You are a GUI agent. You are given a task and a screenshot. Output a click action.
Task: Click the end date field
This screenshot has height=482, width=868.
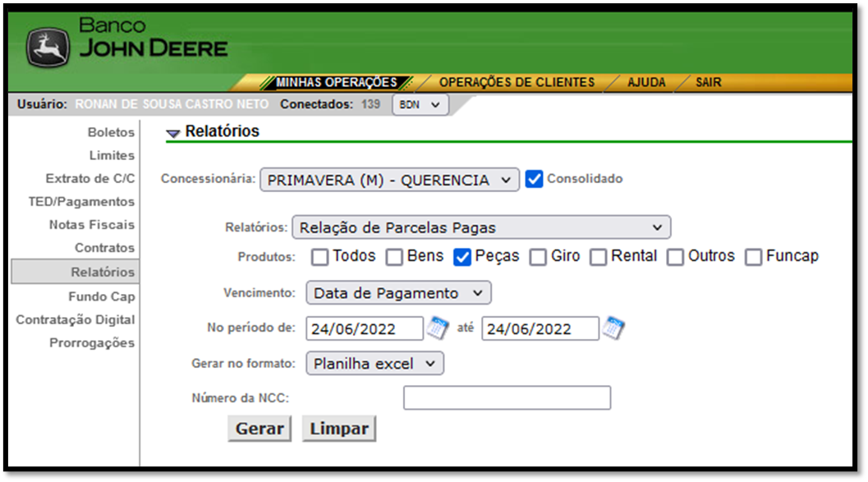coord(540,328)
